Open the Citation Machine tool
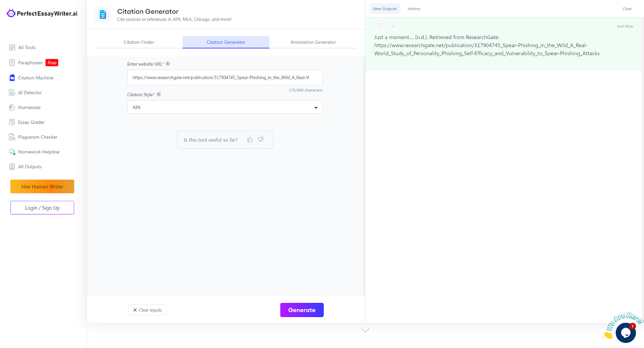 (35, 78)
